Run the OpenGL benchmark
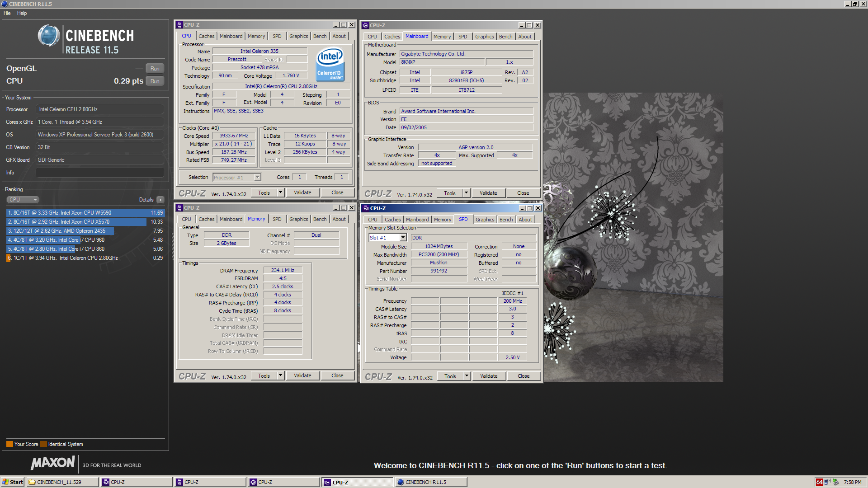The image size is (868, 488). pos(155,69)
